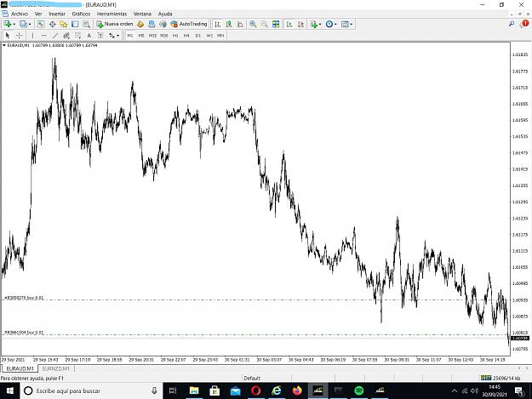The height and width of the screenshot is (399, 532).
Task: Click the New Chart icon with green plus
Action: (x=8, y=24)
